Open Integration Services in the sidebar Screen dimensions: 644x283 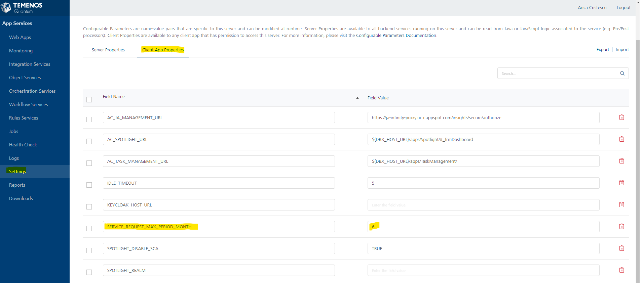click(x=30, y=64)
